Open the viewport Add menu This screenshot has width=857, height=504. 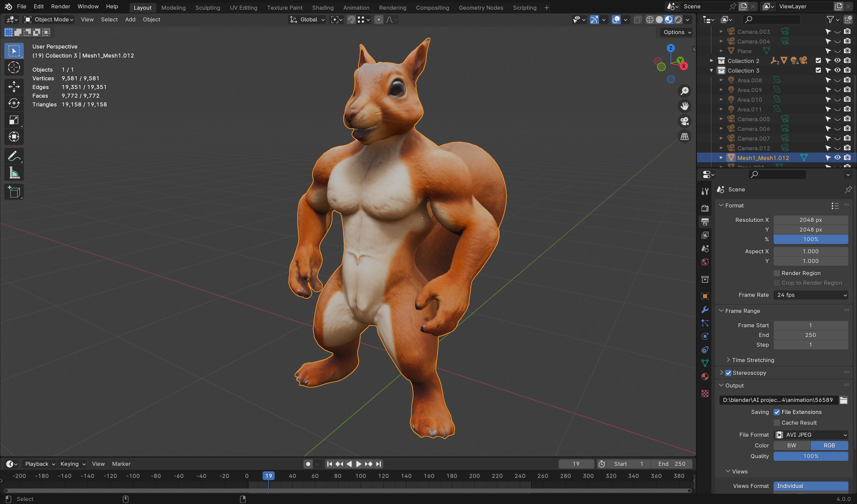click(130, 20)
